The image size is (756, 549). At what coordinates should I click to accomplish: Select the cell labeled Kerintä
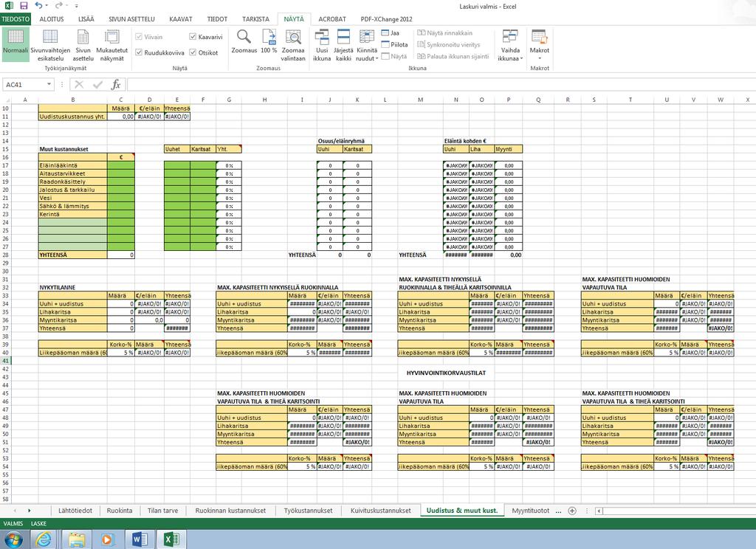[x=73, y=214]
